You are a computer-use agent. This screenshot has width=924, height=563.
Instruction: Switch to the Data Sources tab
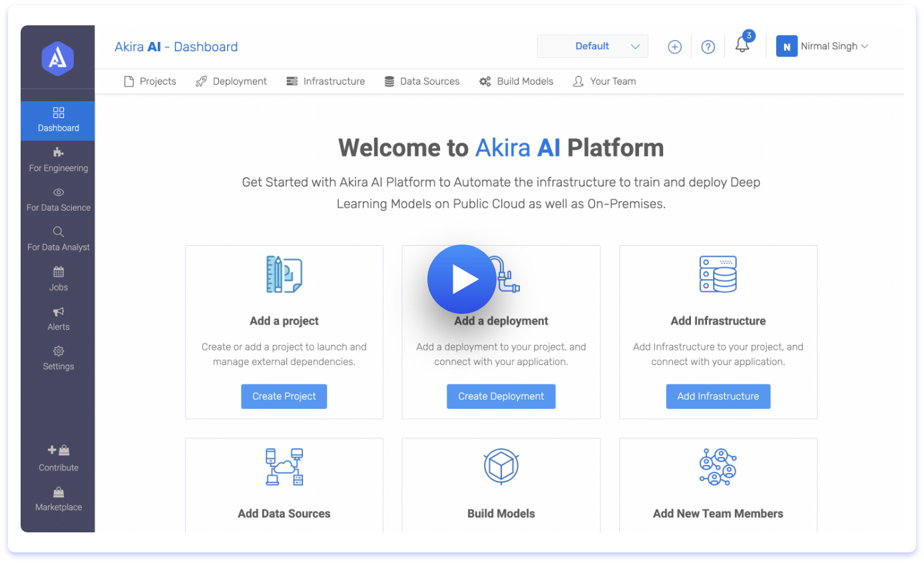[422, 81]
